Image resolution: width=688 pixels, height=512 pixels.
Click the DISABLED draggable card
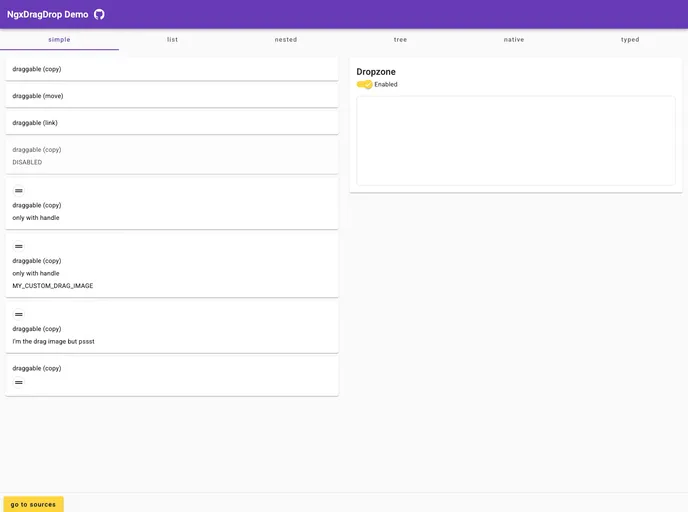click(172, 155)
